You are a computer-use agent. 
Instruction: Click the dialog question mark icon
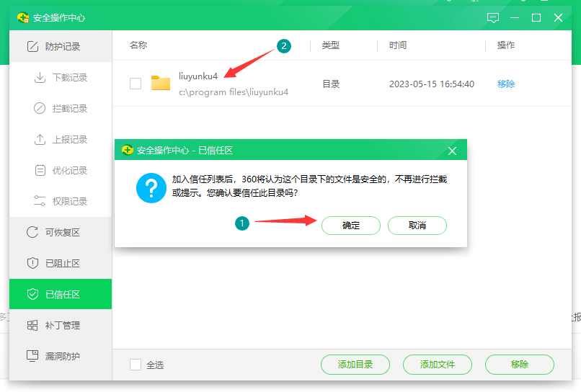tap(151, 188)
